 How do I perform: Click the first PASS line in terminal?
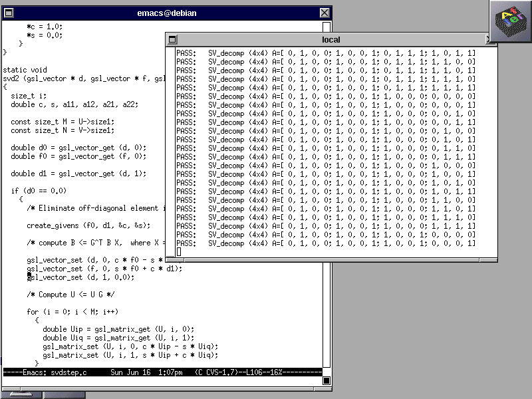tap(326, 53)
